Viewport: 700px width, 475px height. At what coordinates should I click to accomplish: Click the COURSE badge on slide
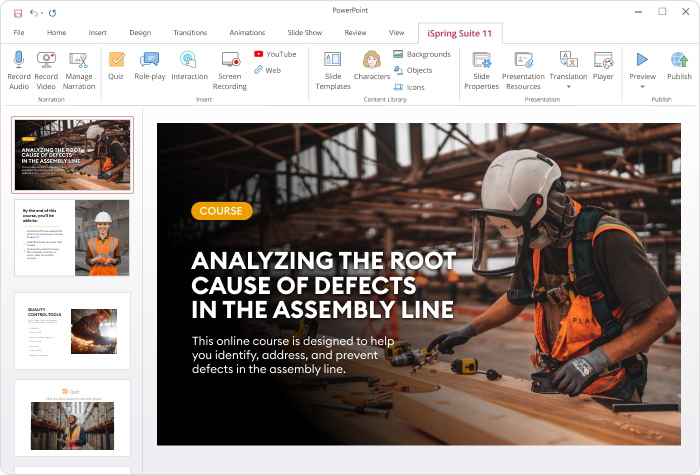[x=221, y=211]
